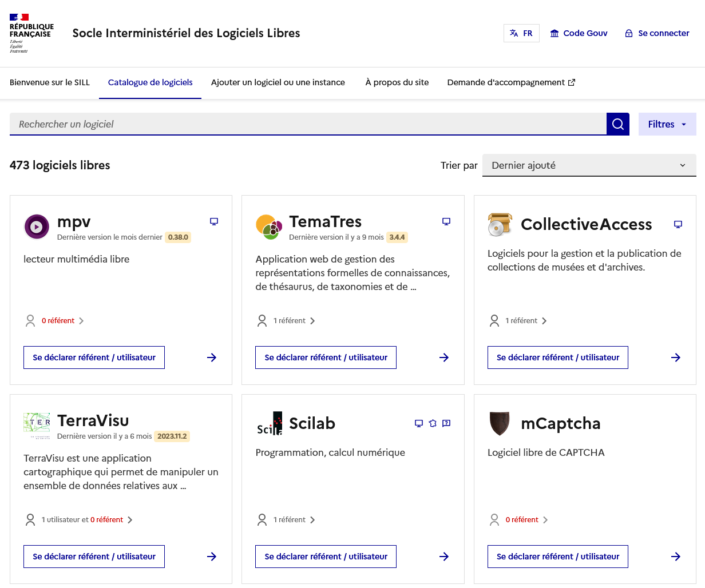705x588 pixels.
Task: Click the desktop icon on mpv card
Action: 214,221
